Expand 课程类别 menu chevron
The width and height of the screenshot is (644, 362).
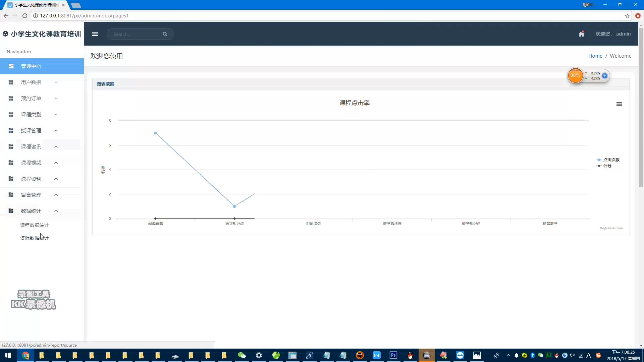(x=56, y=114)
